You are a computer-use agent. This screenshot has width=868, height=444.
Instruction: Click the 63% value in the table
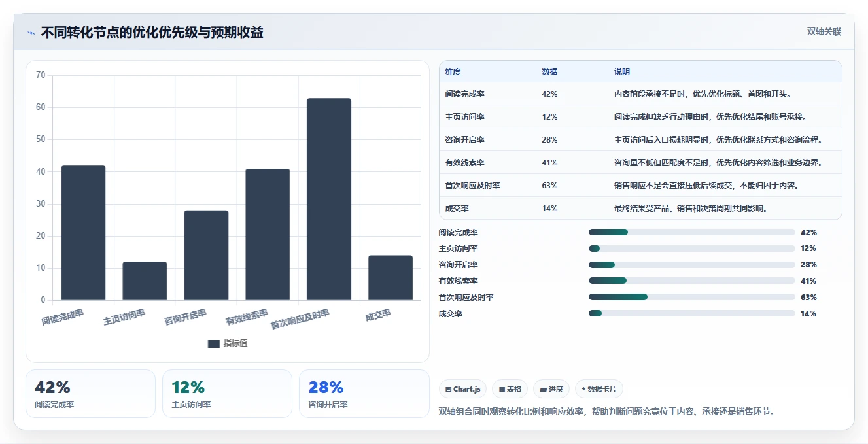pyautogui.click(x=549, y=186)
